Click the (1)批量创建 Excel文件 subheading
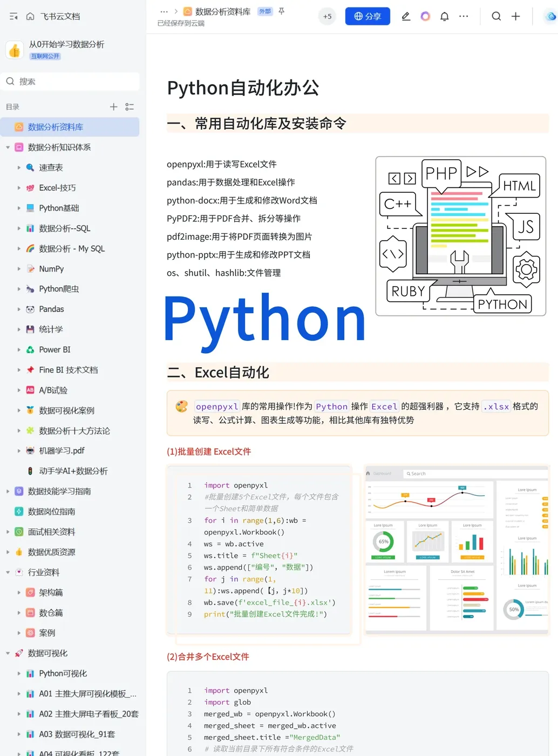Viewport: 558px width, 756px height. [x=209, y=451]
